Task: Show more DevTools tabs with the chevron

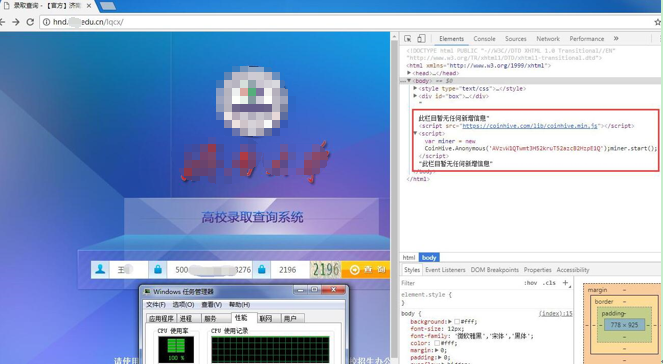Action: 616,38
